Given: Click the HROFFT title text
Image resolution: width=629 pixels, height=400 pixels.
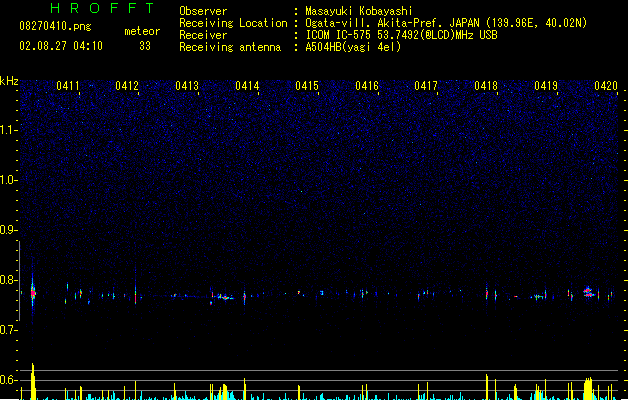Looking at the screenshot, I should 102,8.
